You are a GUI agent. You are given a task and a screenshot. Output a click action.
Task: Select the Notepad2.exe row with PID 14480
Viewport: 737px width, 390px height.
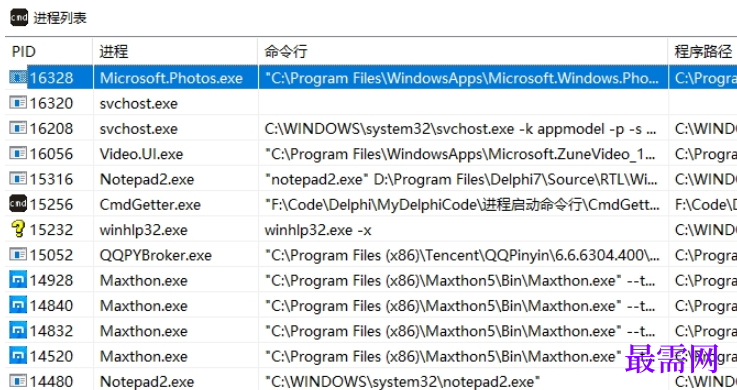click(x=371, y=380)
